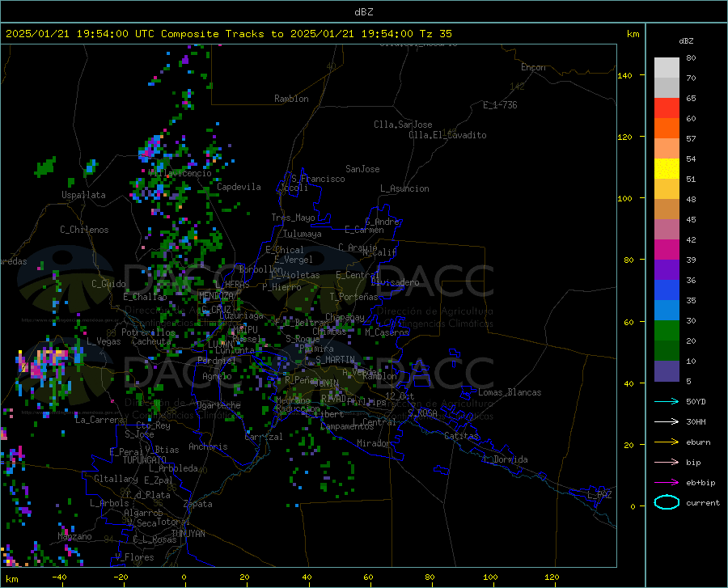
Task: Select the 'Divisadero' map label
Action: [x=395, y=282]
